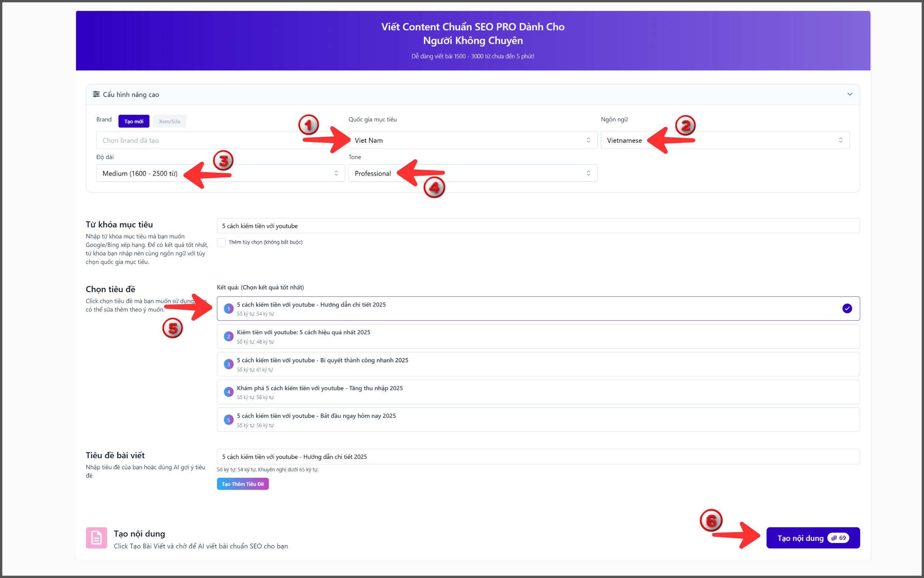Select title 'Kiếm tiền với youtube: 5 cách hiệu quả nhất 2025'

click(x=538, y=337)
